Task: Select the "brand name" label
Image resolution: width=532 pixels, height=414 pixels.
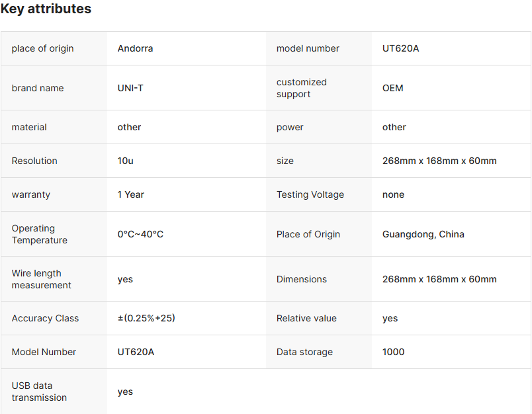Action: [x=38, y=88]
